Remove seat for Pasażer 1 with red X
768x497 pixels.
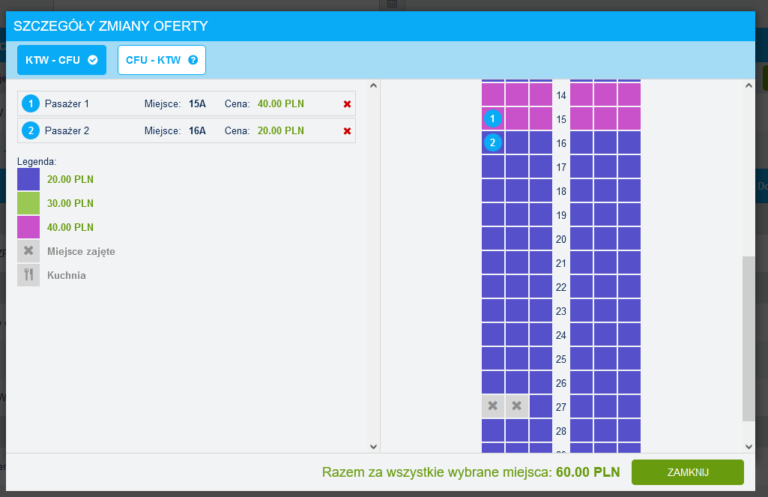347,103
